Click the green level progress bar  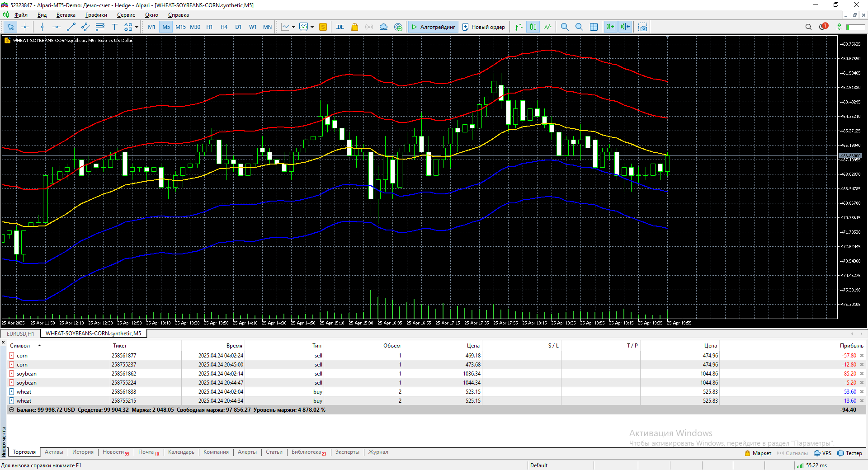click(x=855, y=27)
